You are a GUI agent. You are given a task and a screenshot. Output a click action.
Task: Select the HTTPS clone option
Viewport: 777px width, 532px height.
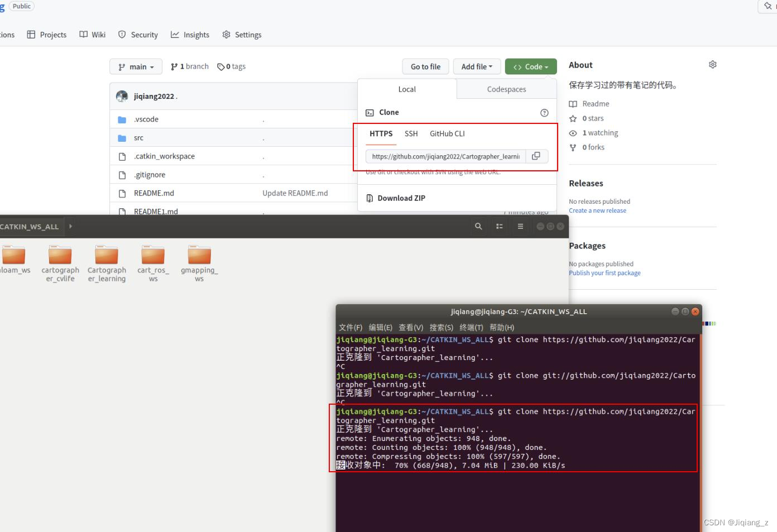381,134
